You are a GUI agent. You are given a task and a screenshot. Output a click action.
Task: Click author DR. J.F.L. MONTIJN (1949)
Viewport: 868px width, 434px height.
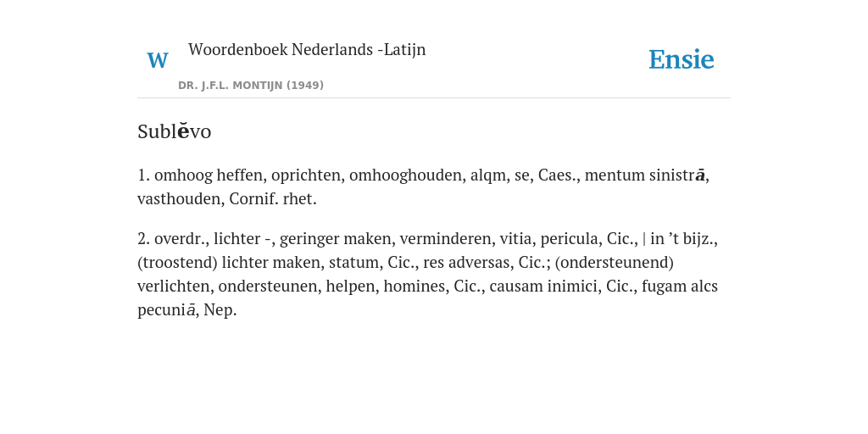point(251,86)
